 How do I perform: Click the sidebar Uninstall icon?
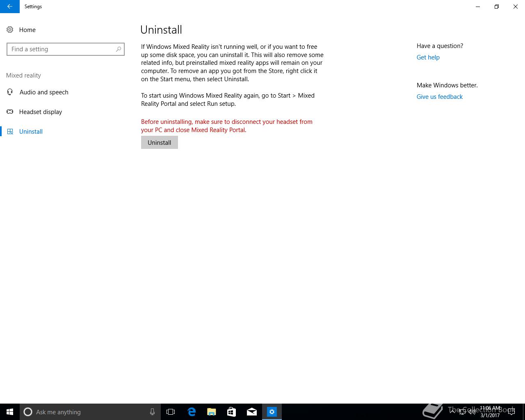(x=10, y=132)
